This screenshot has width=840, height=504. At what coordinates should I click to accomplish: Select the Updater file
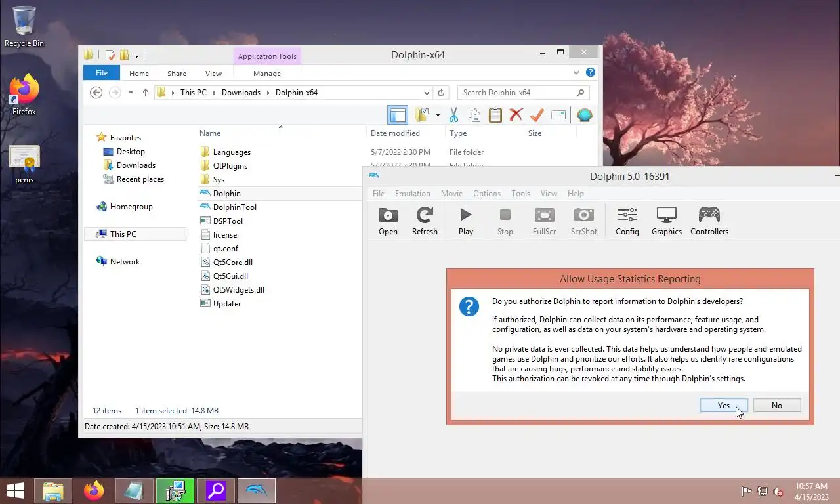(x=227, y=304)
